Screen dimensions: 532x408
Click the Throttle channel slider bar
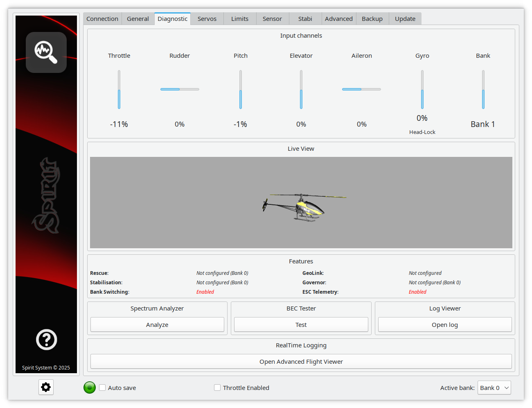coord(119,89)
